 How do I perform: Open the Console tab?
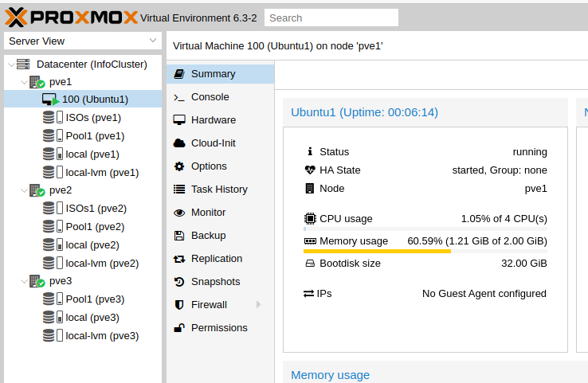221,97
